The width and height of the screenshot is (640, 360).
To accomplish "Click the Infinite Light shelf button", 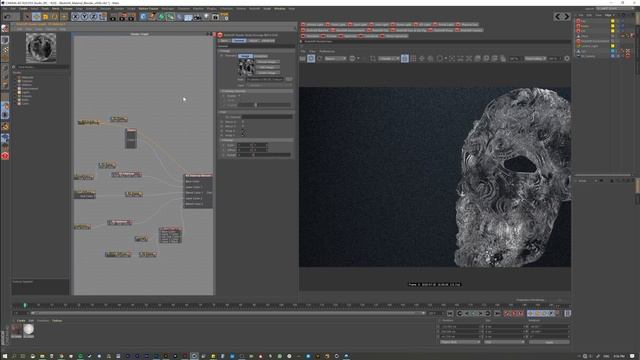I will (x=312, y=24).
